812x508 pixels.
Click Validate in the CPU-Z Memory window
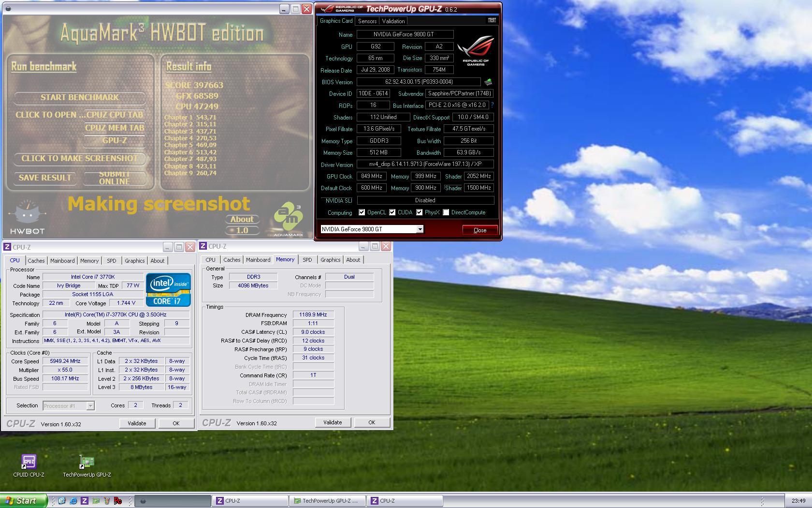(333, 422)
